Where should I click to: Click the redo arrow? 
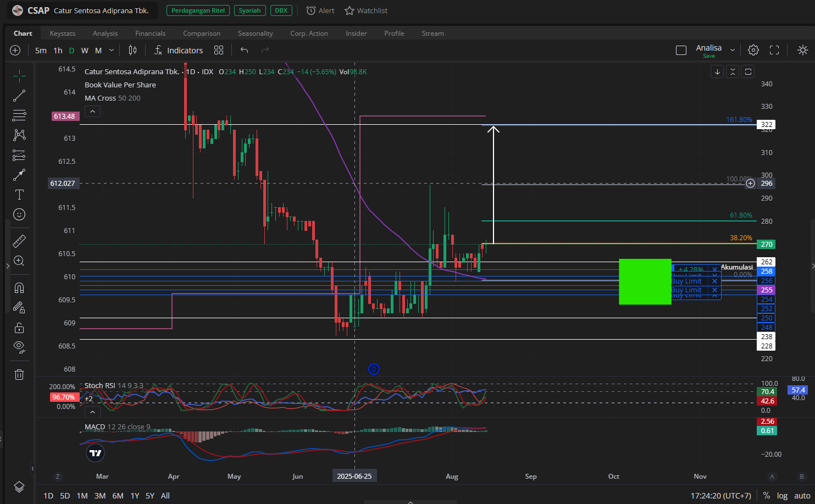[265, 50]
